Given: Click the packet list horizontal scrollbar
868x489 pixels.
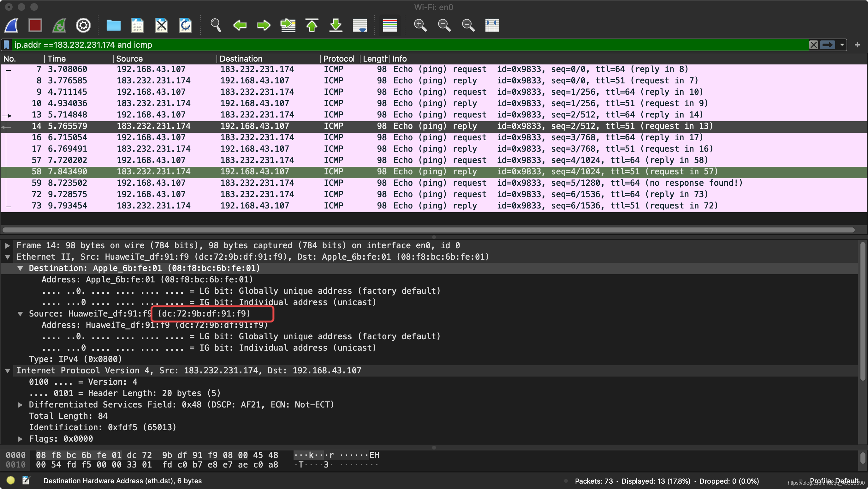Looking at the screenshot, I should pos(428,230).
